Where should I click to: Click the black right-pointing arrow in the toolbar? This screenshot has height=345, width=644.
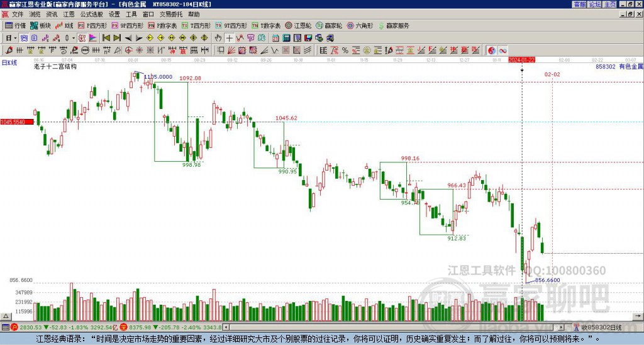139,38
